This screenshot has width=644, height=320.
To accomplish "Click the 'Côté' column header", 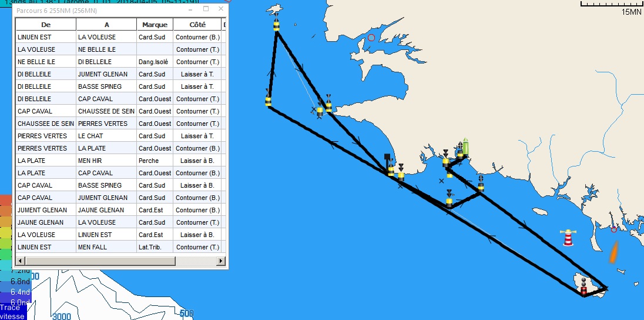I will 197,25.
